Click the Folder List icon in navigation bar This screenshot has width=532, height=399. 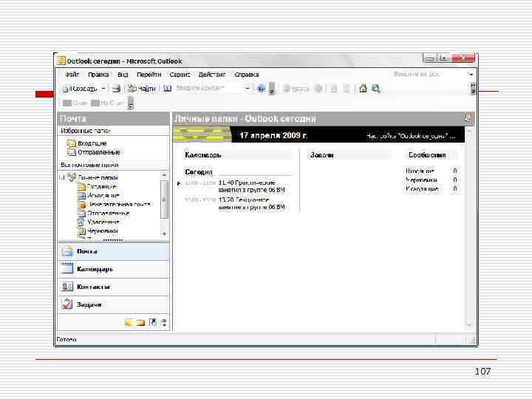click(140, 322)
